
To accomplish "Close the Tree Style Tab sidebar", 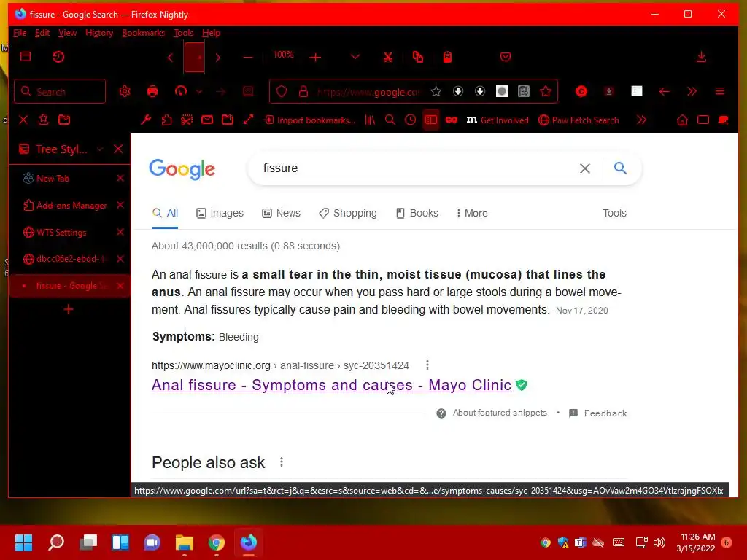I will pyautogui.click(x=118, y=149).
